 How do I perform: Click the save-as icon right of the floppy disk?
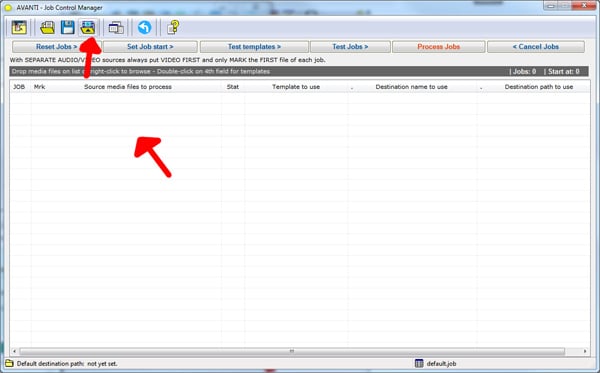[x=88, y=28]
